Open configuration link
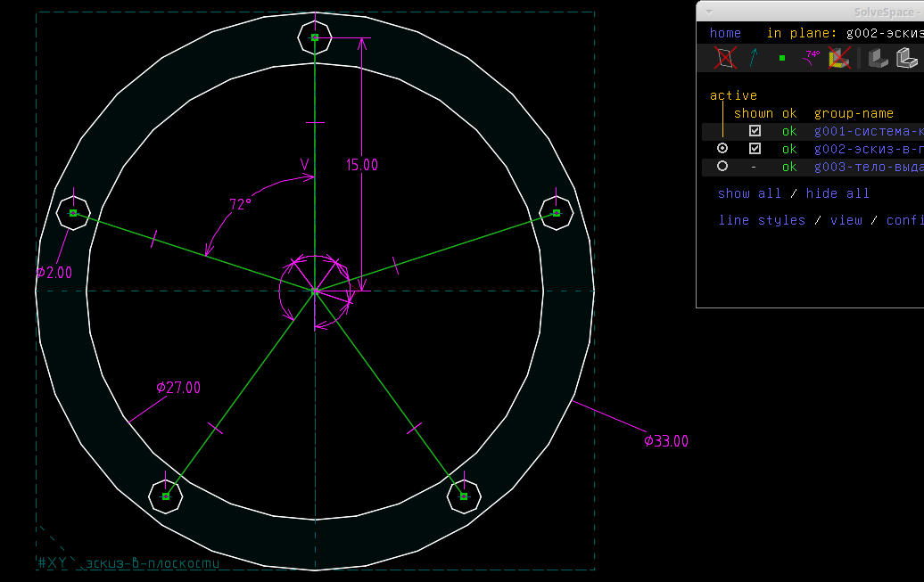 click(x=904, y=220)
